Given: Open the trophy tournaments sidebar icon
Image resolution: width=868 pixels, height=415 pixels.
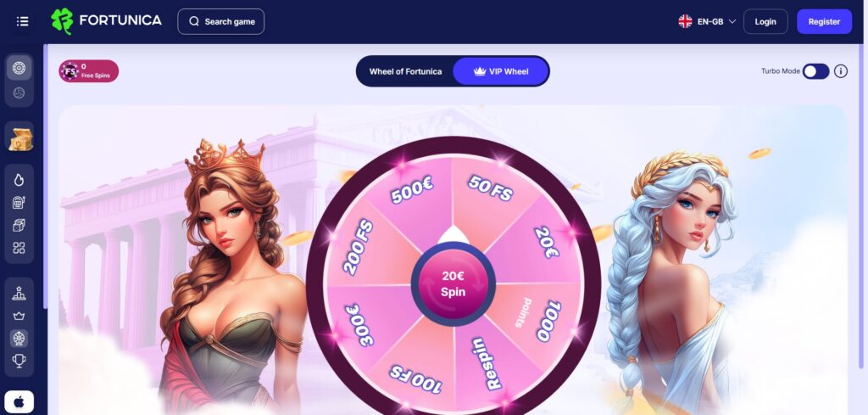Looking at the screenshot, I should (x=19, y=362).
